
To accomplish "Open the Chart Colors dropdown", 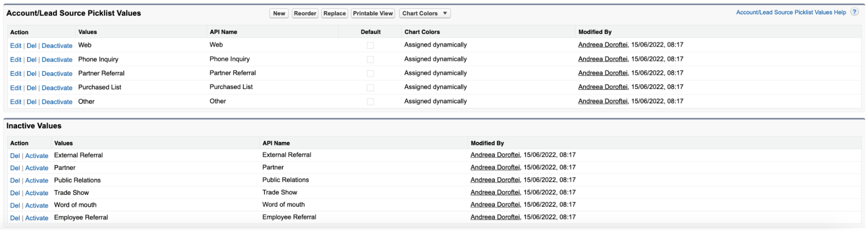I will (425, 13).
